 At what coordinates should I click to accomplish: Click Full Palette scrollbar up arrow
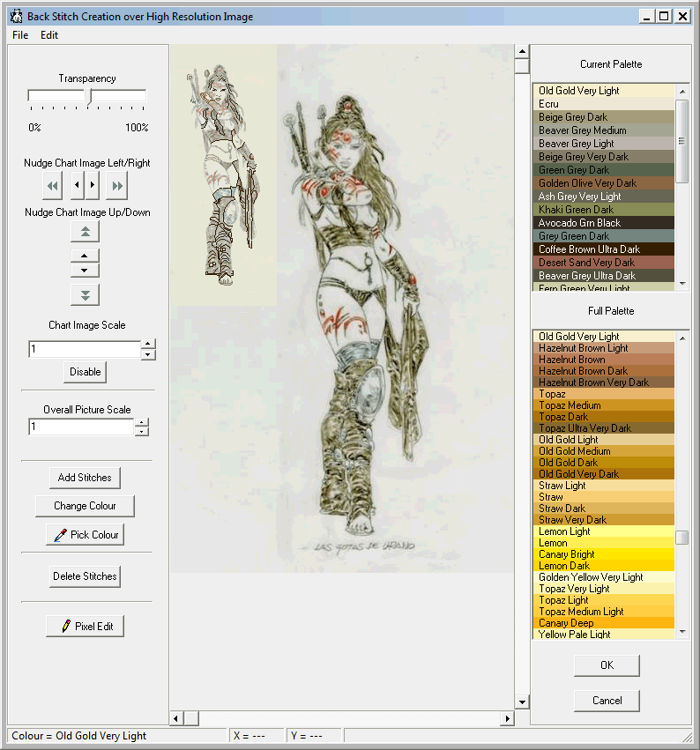coord(682,338)
